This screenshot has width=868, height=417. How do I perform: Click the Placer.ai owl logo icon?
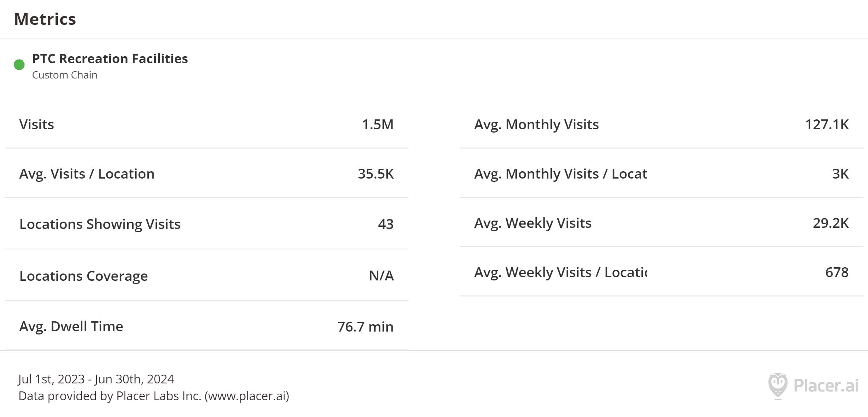coord(777,385)
